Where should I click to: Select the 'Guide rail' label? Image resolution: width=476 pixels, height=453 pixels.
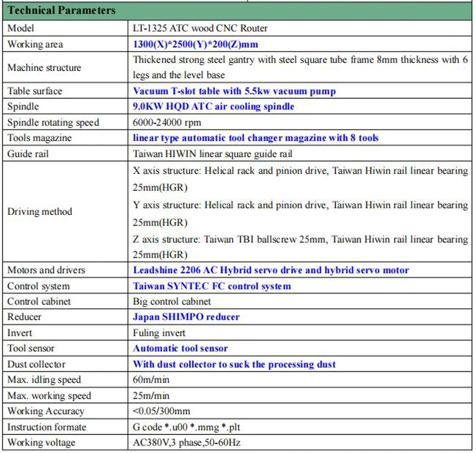point(28,154)
